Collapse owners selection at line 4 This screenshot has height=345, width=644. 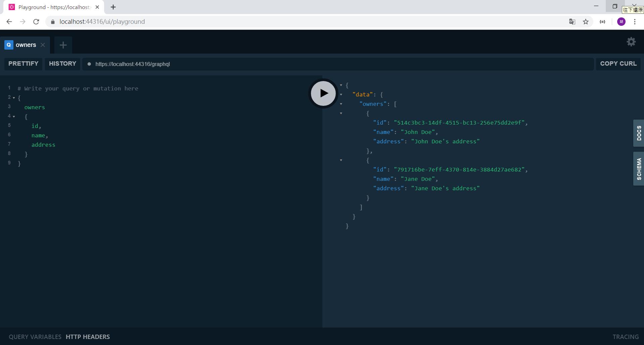(14, 117)
